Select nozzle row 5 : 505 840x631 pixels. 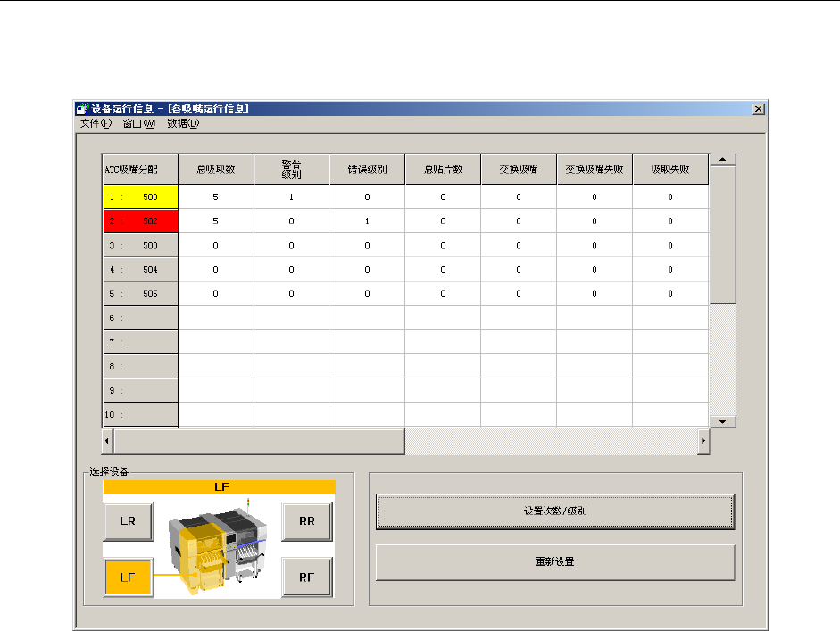pos(140,294)
